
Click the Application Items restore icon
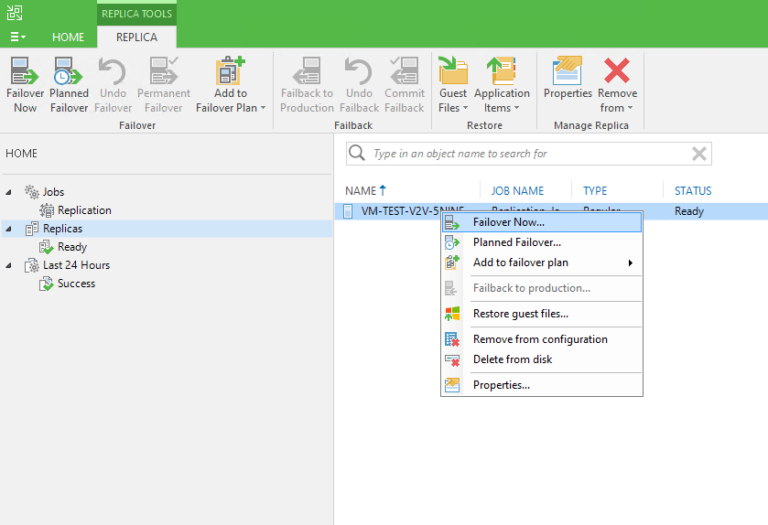pos(502,71)
